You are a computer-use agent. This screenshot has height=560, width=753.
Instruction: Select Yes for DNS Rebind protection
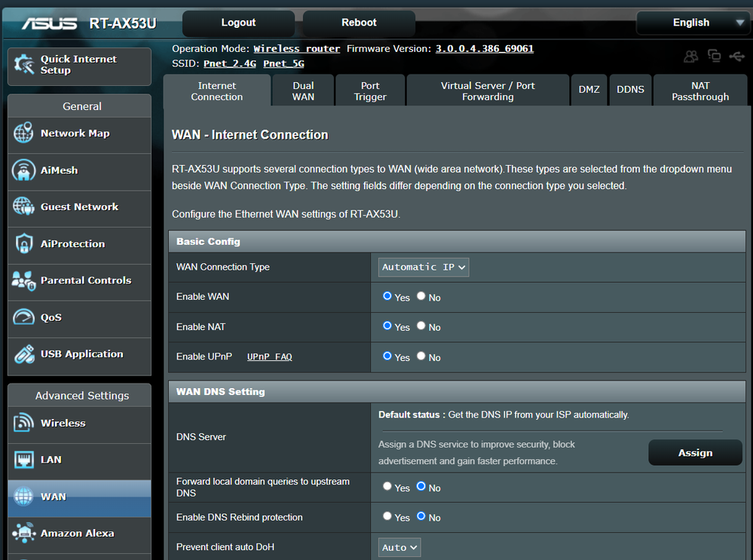387,517
